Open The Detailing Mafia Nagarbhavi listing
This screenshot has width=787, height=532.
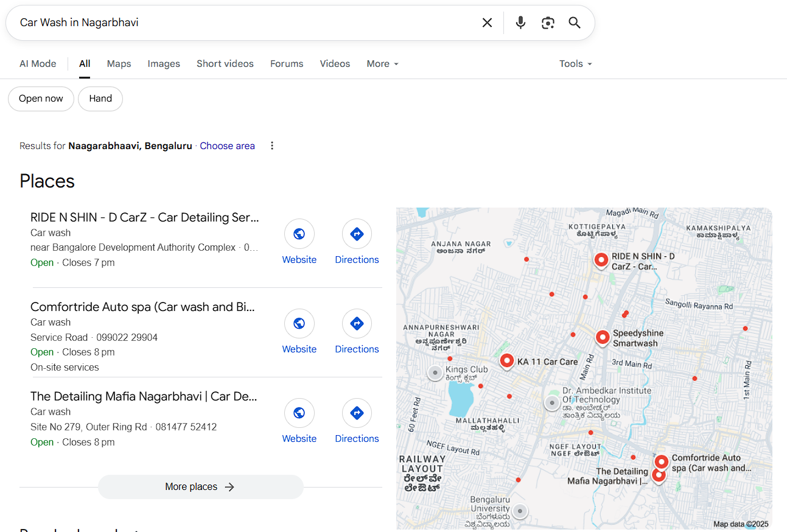click(144, 396)
